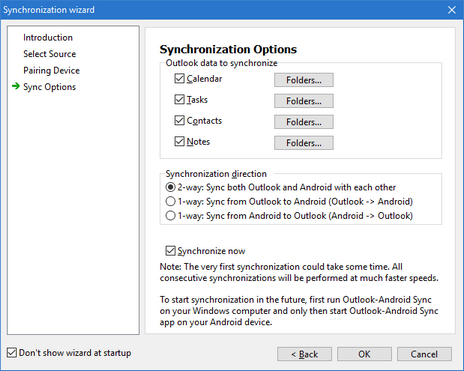The image size is (464, 371).
Task: Open Folders for Notes
Action: [x=304, y=143]
